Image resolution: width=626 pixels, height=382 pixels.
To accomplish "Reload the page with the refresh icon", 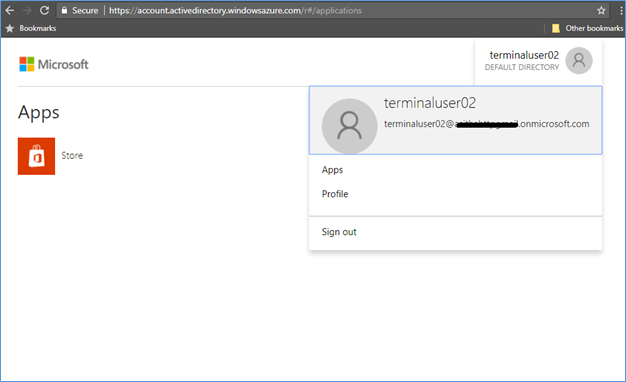I will tap(44, 10).
